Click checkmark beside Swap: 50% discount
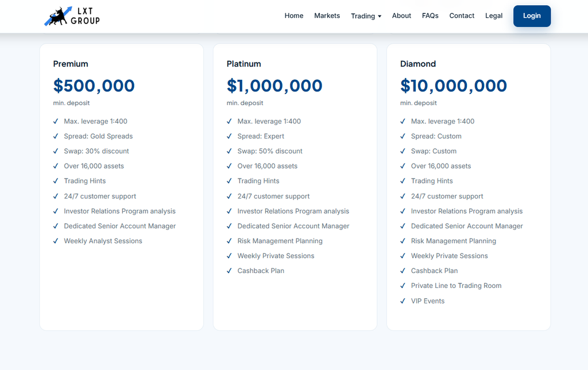Viewport: 588px width, 370px height. click(230, 151)
